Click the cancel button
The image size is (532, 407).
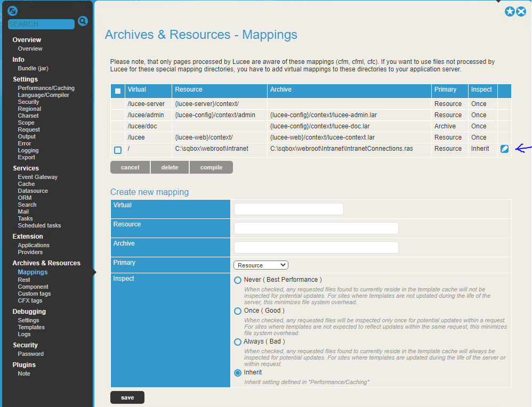tap(130, 167)
